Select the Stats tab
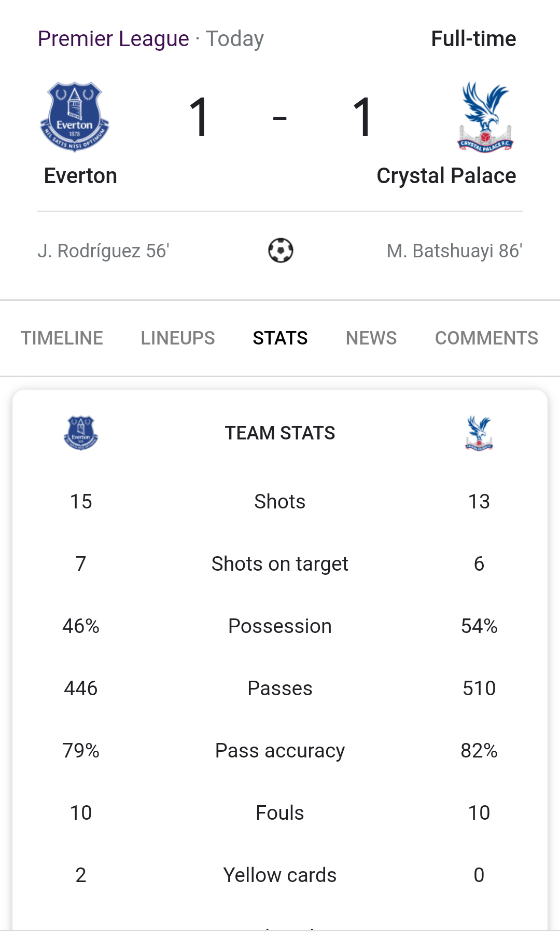This screenshot has height=937, width=560. pyautogui.click(x=280, y=338)
